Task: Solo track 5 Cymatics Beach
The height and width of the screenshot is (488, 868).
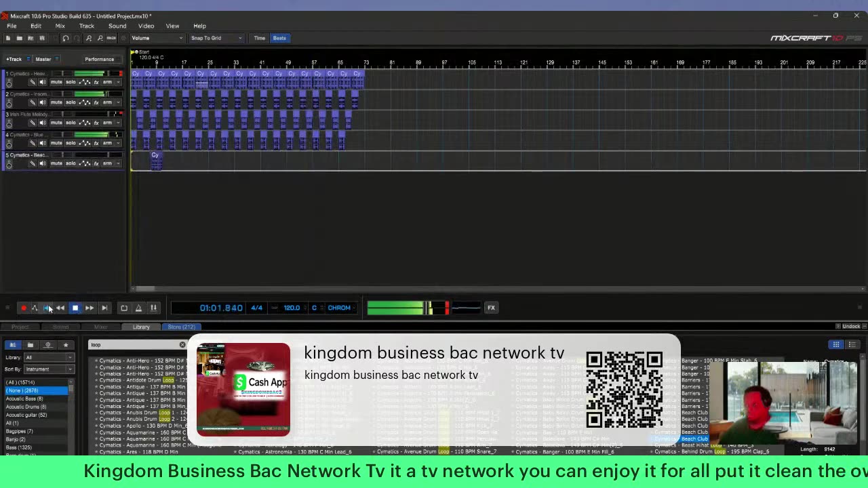Action: [x=71, y=163]
